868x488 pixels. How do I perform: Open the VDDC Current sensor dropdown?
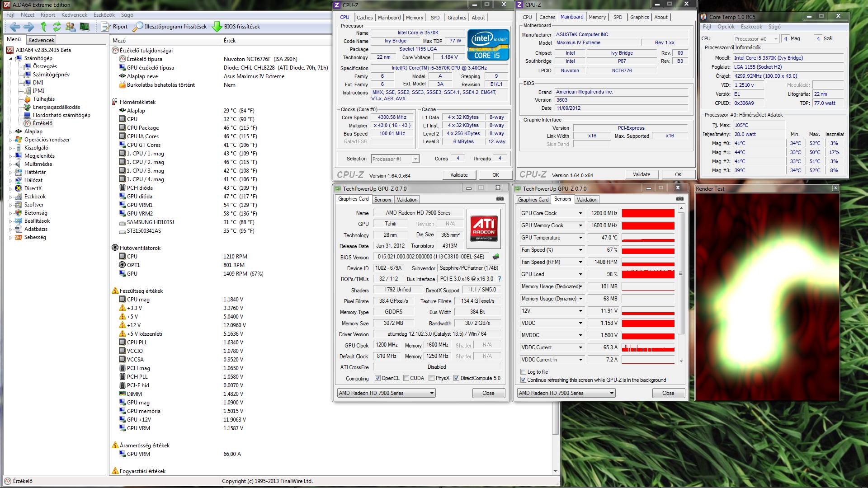[x=580, y=347]
